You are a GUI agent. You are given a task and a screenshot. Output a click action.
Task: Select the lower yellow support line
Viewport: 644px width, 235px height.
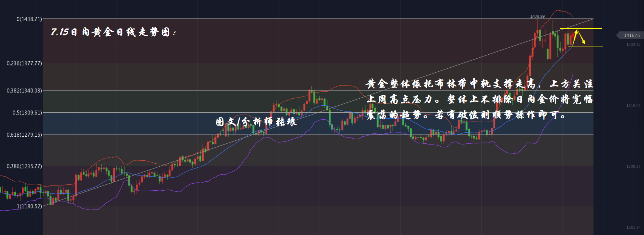tap(586, 47)
